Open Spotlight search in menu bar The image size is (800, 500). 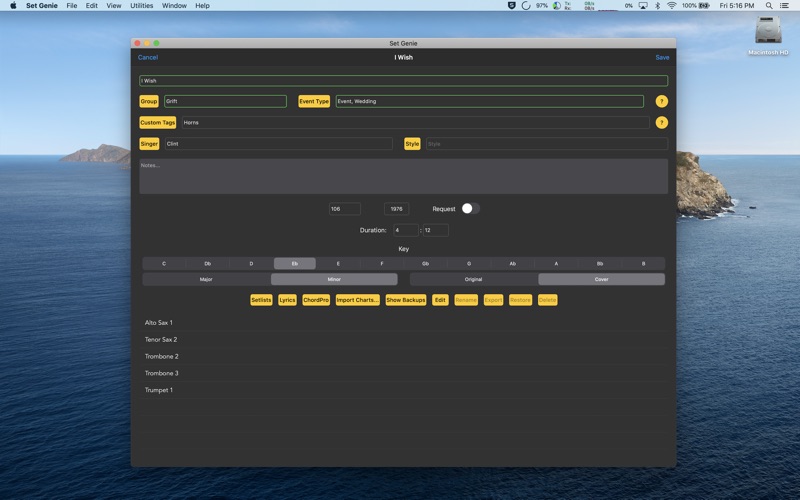(768, 6)
